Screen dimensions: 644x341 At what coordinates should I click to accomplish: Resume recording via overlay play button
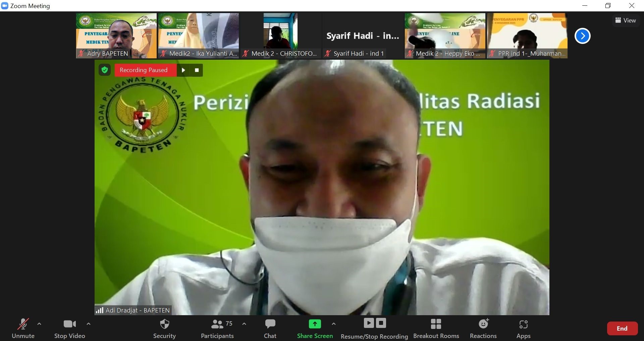tap(183, 70)
